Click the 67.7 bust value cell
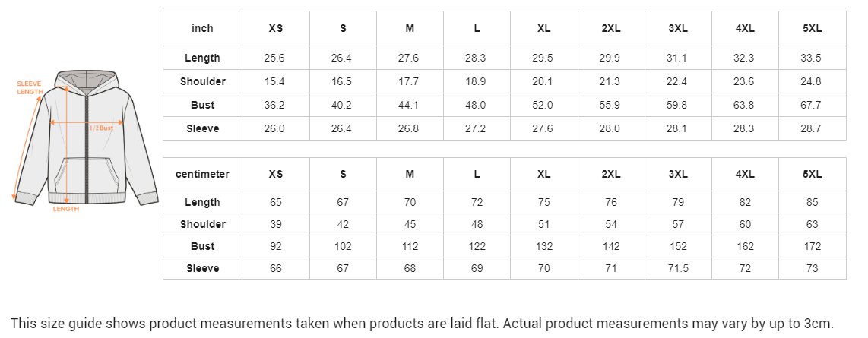 tap(812, 105)
